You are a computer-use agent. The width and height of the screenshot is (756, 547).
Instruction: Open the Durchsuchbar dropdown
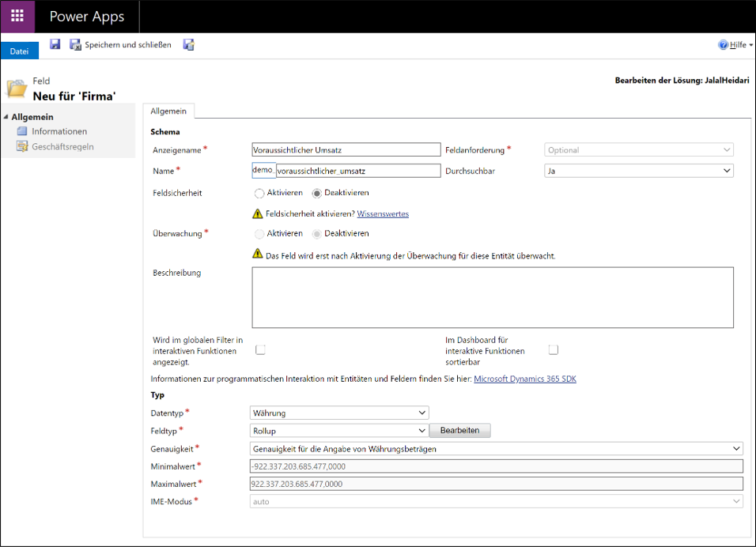click(x=639, y=171)
